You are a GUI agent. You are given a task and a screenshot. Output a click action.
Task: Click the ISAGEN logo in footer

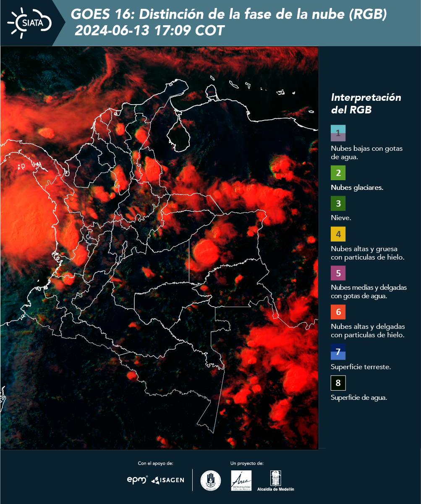click(167, 480)
